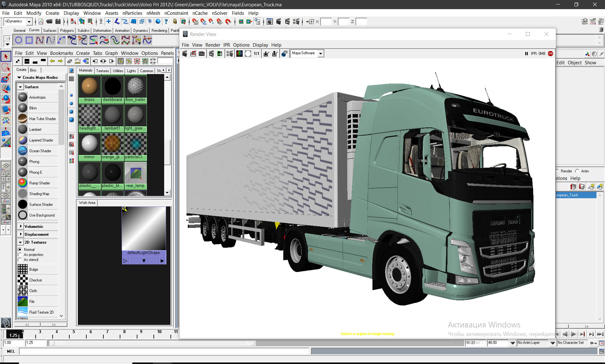Select the As stencil radio button

tap(20, 260)
